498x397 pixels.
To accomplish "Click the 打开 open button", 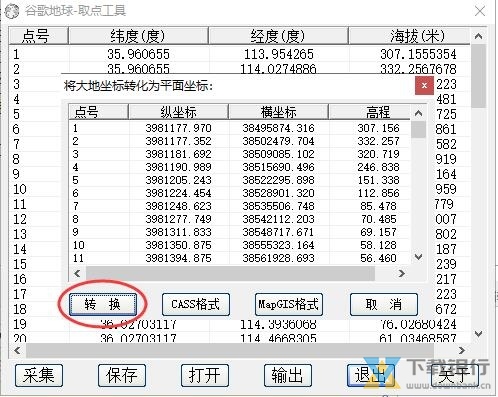I will [205, 375].
